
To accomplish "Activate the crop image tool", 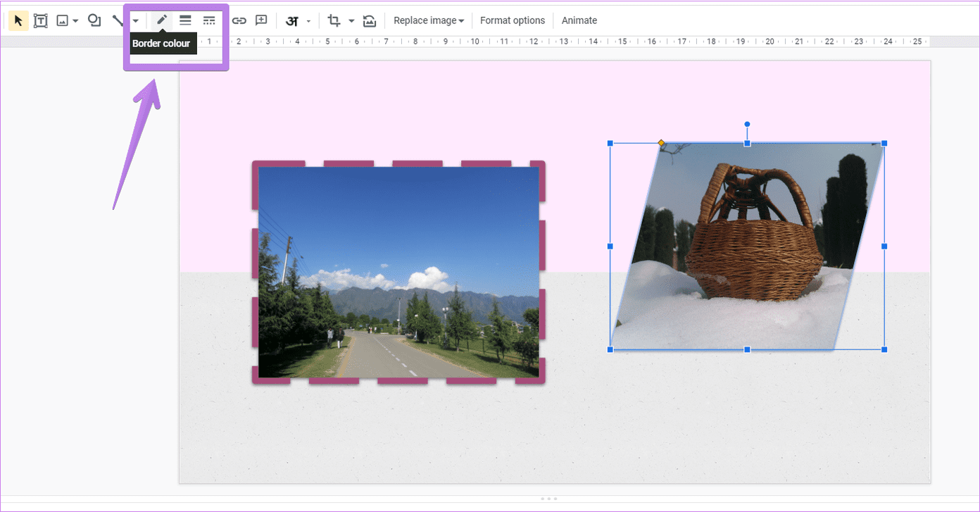I will [x=334, y=20].
